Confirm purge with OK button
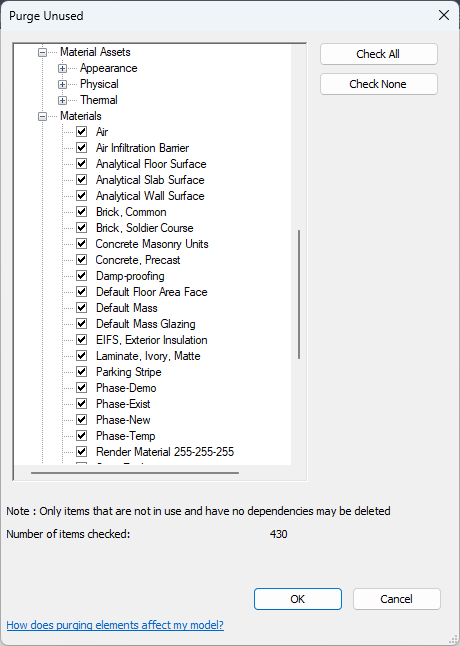460x646 pixels. pyautogui.click(x=298, y=599)
